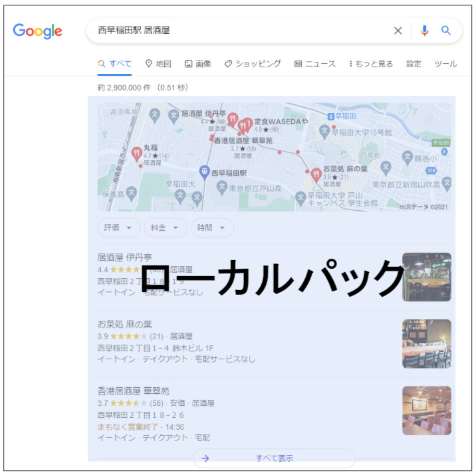Image resolution: width=476 pixels, height=473 pixels.
Task: Click the Google logo
Action: 37,31
